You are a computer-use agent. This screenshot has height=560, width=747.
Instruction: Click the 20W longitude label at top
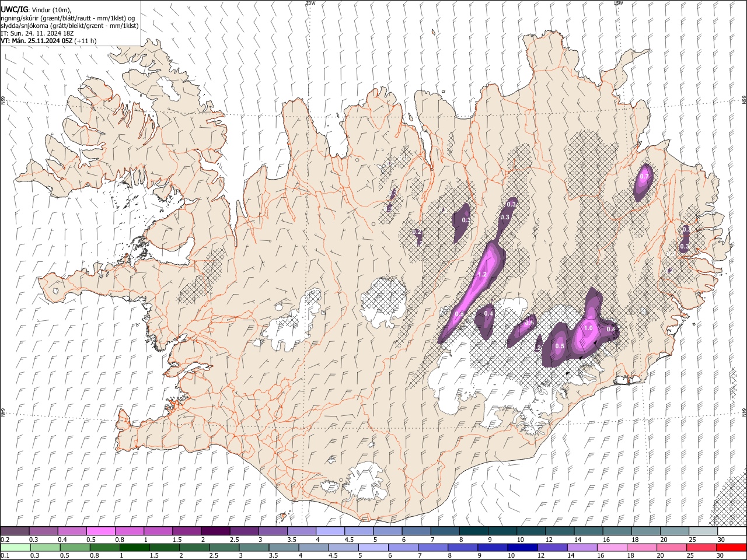tap(310, 3)
